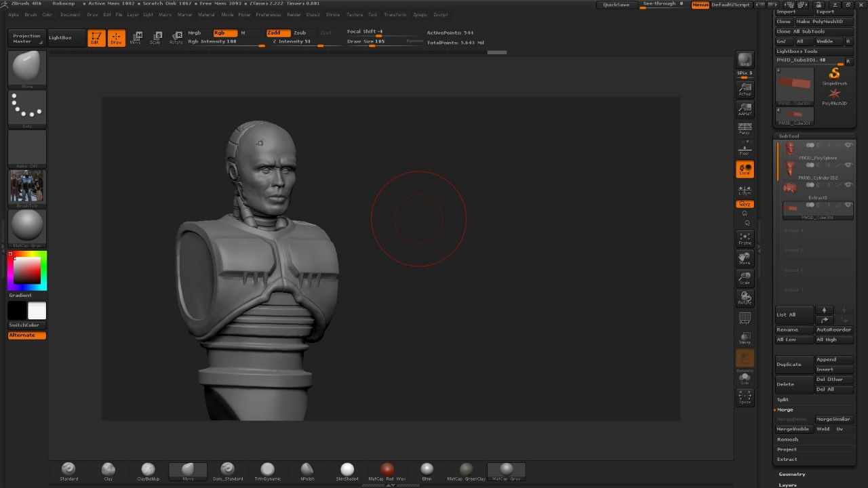The height and width of the screenshot is (488, 868).
Task: Expand the Project section
Action: pyautogui.click(x=787, y=449)
